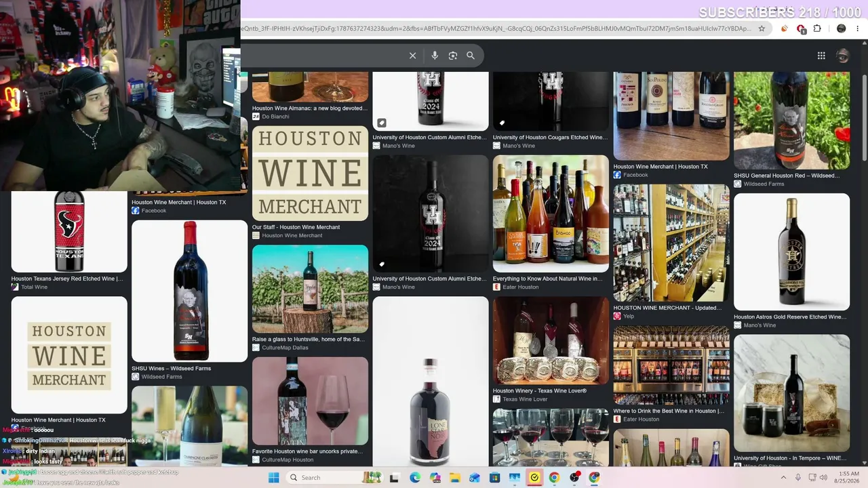Open OBS Studio from the taskbar

[574, 478]
